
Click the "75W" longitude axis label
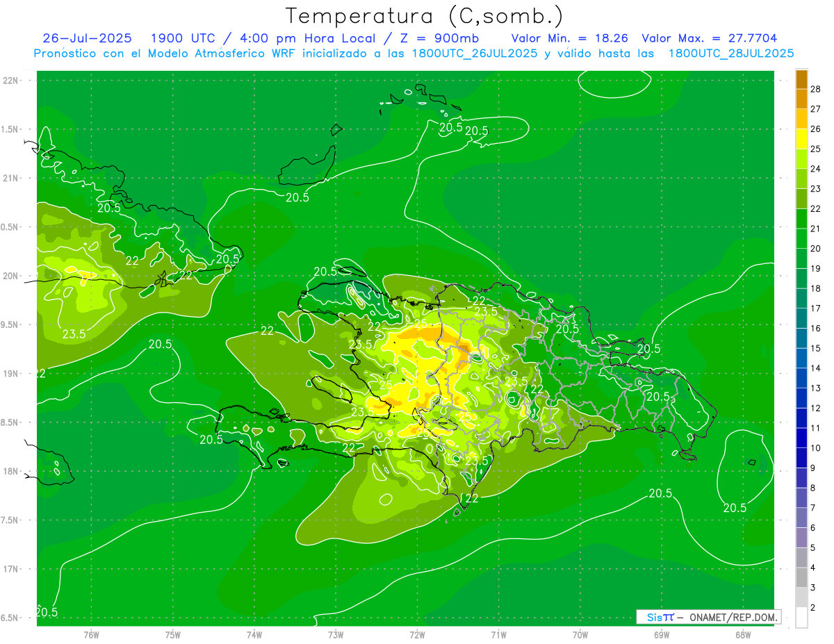point(172,635)
